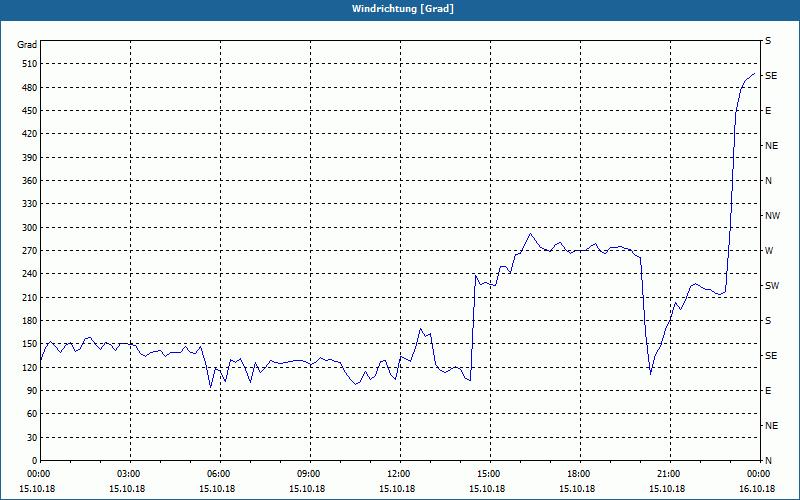
Task: Click the 420 y-axis value
Action: 30,134
